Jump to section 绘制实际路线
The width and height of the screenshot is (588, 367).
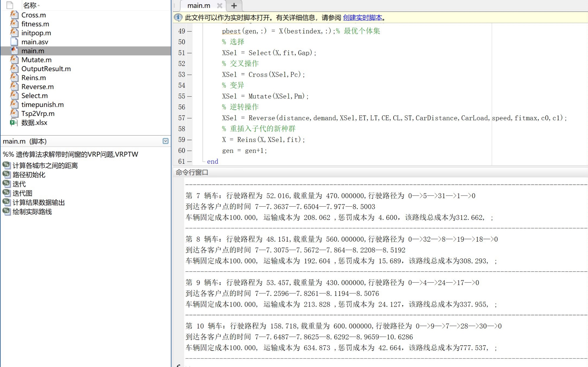32,212
